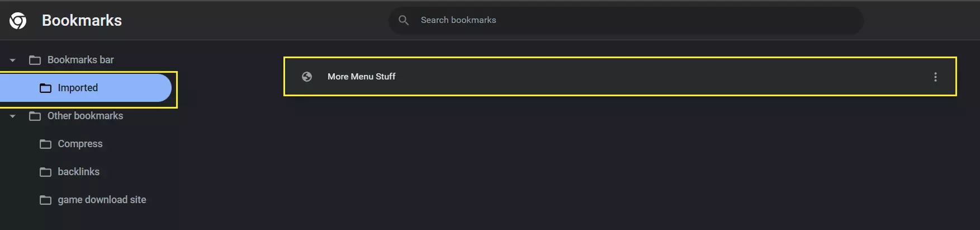Focus the Search bookmarks field
The height and width of the screenshot is (230, 980).
pyautogui.click(x=626, y=20)
